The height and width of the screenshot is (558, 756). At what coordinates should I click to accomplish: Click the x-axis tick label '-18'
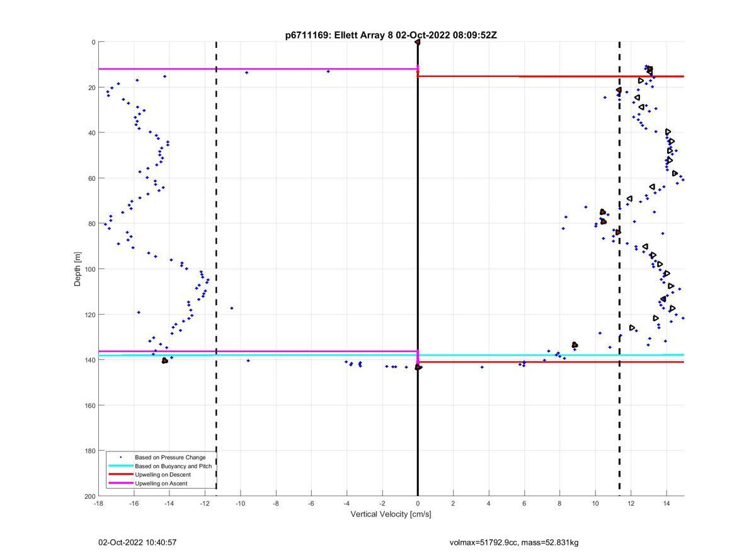[98, 503]
